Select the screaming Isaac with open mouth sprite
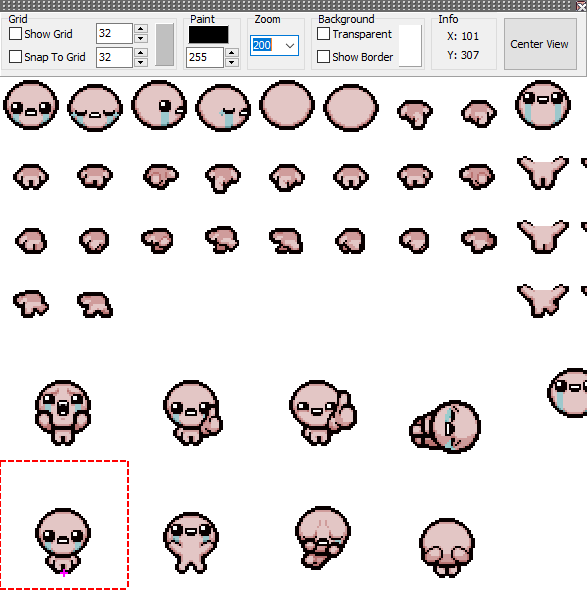Viewport: 587px width, 607px height. pos(63,412)
